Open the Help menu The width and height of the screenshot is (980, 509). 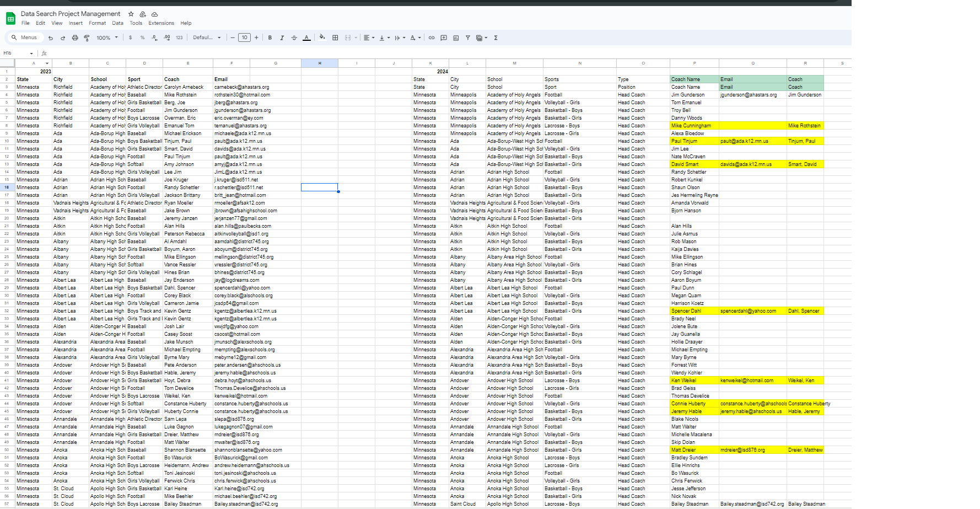186,23
